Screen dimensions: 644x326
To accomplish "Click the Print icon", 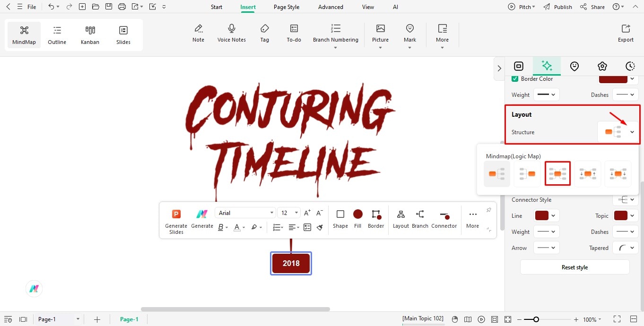I will [x=122, y=7].
